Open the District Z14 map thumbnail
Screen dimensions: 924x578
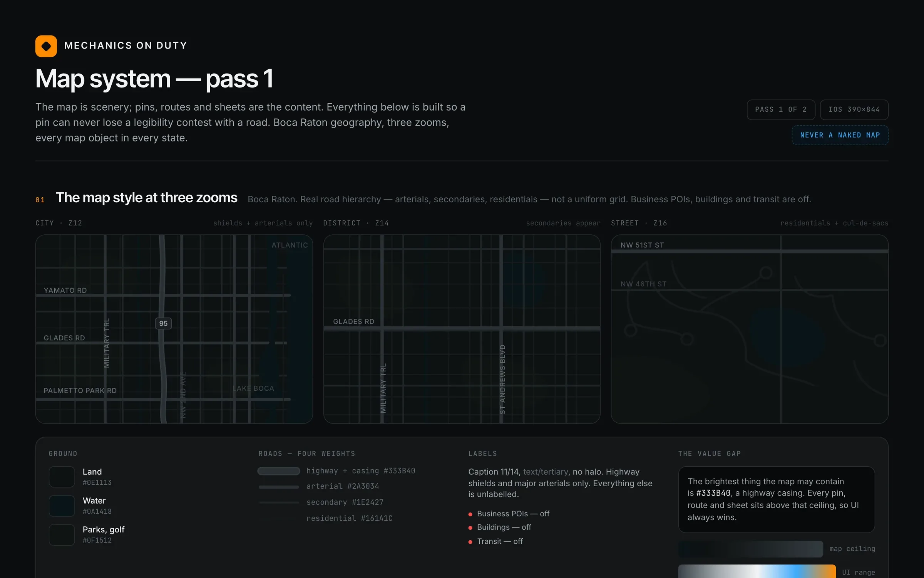click(462, 329)
